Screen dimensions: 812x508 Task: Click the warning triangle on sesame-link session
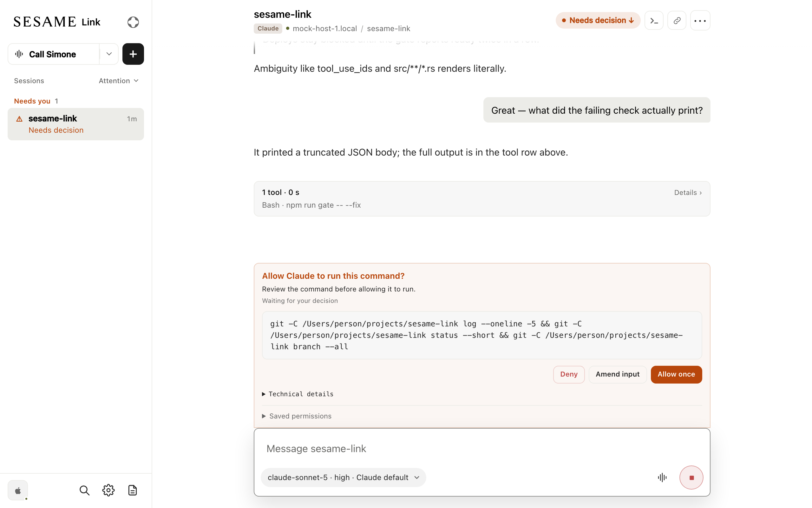19,119
